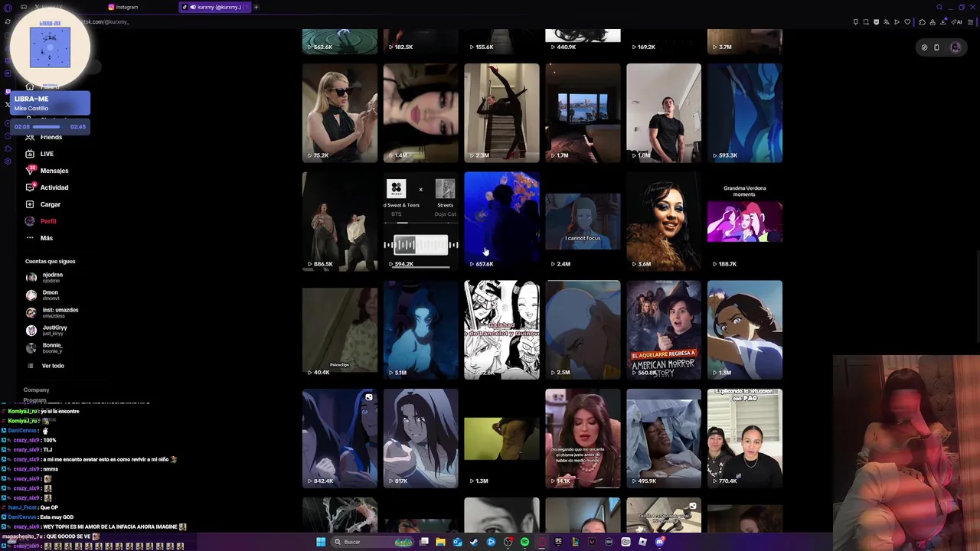Open Outlook from the taskbar

[x=457, y=542]
